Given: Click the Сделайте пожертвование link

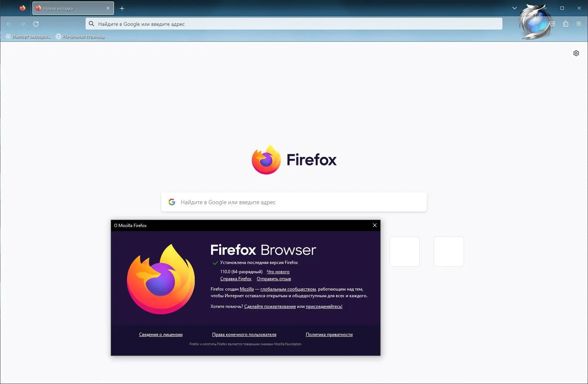Looking at the screenshot, I should (270, 306).
